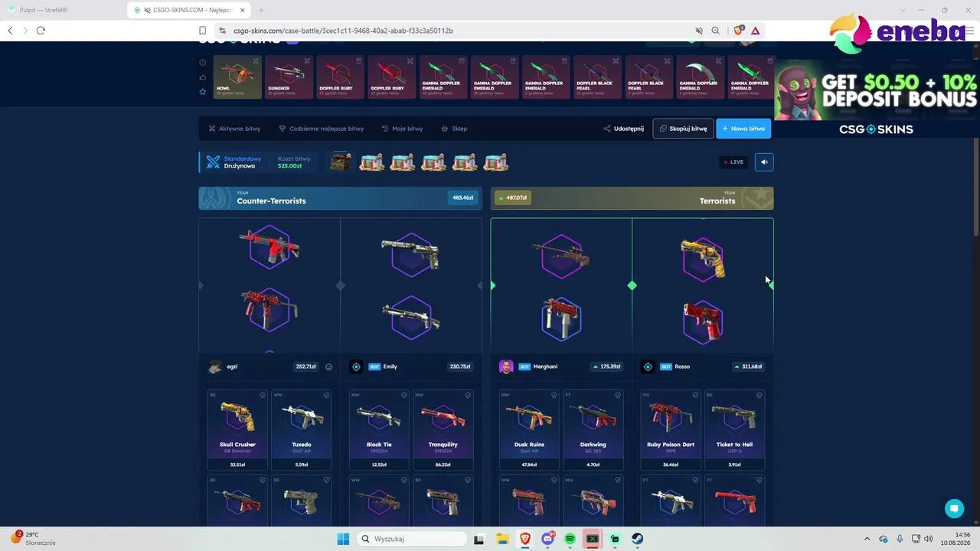Viewport: 980px width, 551px height.
Task: Click the verify check on Tranquility card
Action: (x=468, y=396)
